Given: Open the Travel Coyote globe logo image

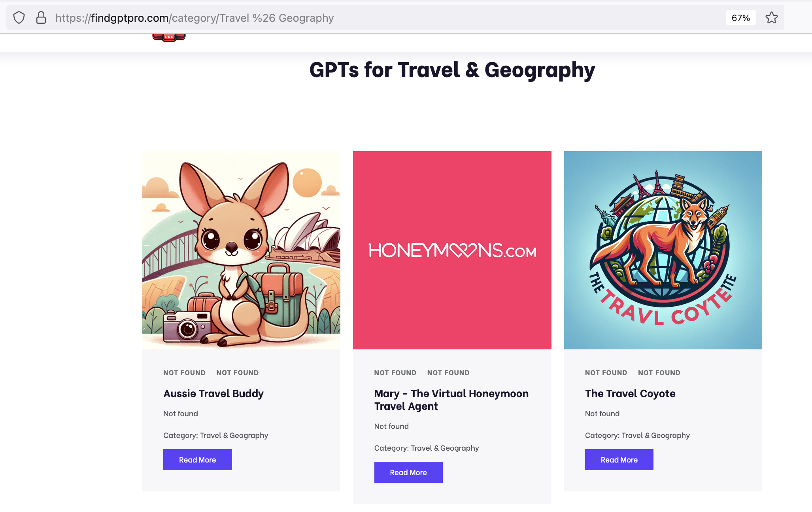Looking at the screenshot, I should point(663,250).
